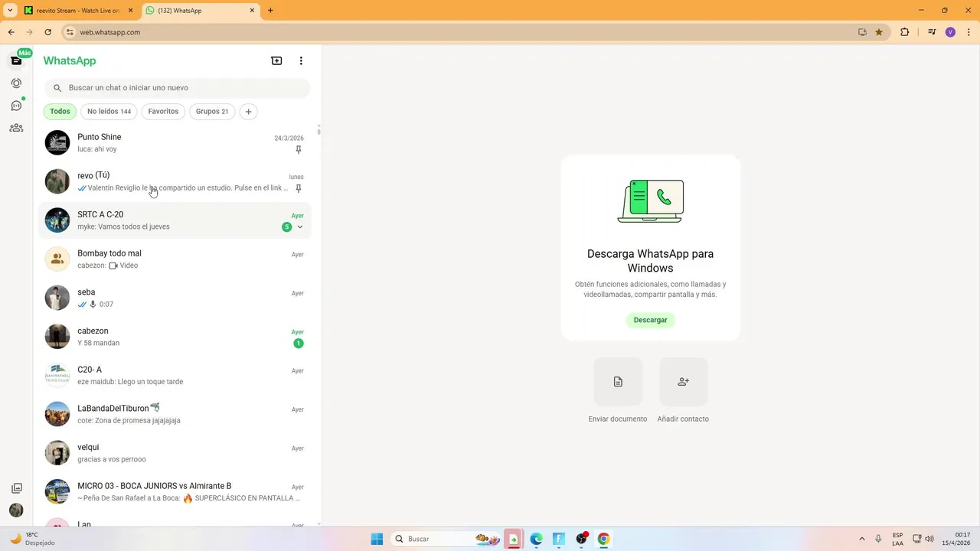Open the C20- A chat
Screen dimensions: 980x551
point(175,376)
